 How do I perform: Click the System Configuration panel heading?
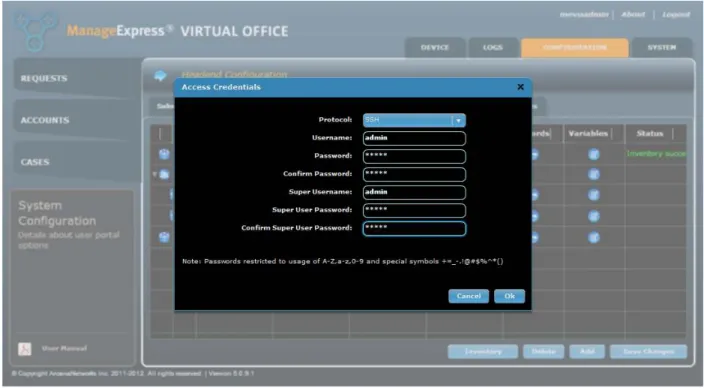(x=57, y=213)
